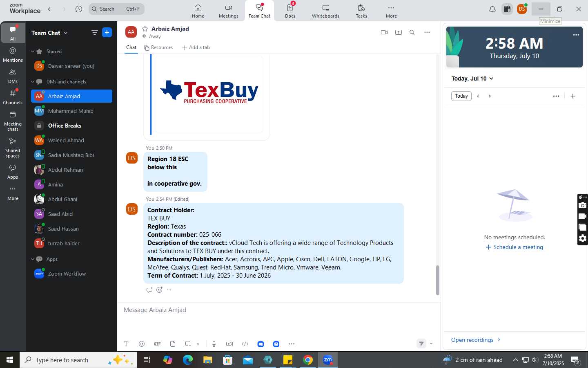Attach a file using the file icon
Image resolution: width=588 pixels, height=368 pixels.
coord(173,344)
